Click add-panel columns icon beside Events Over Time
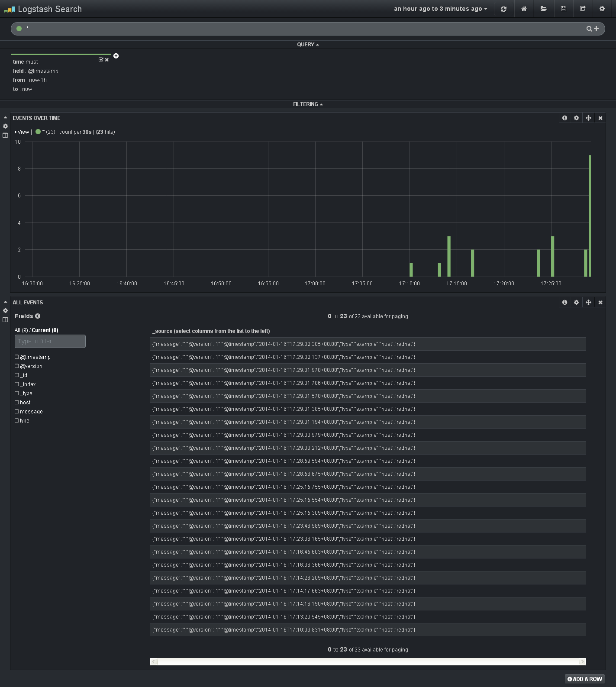Screen dimensions: 616x687 click(5, 135)
